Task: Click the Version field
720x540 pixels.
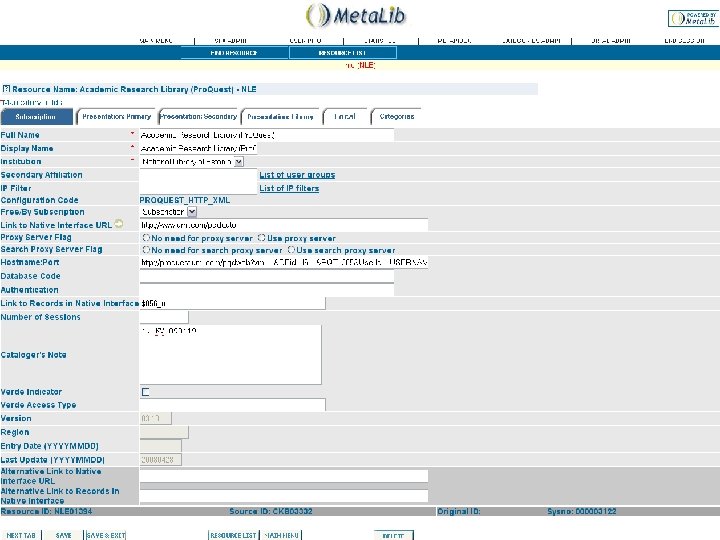Action: 156,418
